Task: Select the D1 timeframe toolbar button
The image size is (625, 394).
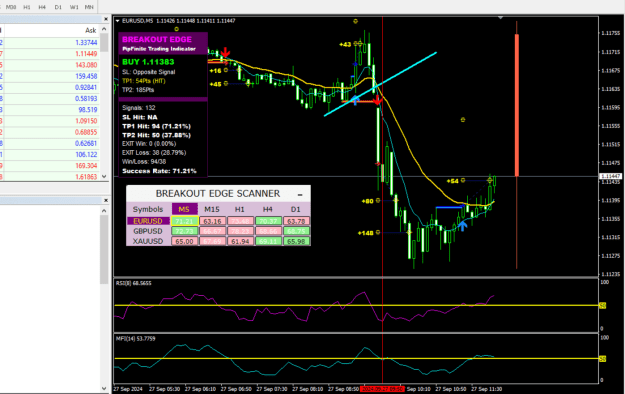Action: 58,7
